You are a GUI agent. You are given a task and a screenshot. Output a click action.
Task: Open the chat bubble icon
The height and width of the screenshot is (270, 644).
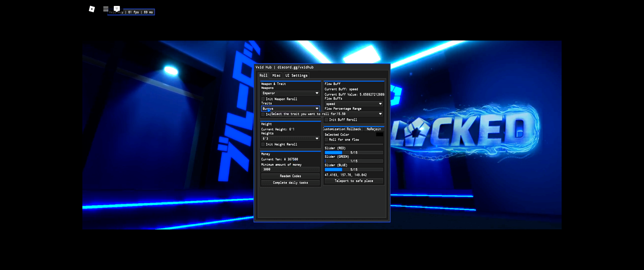(117, 8)
